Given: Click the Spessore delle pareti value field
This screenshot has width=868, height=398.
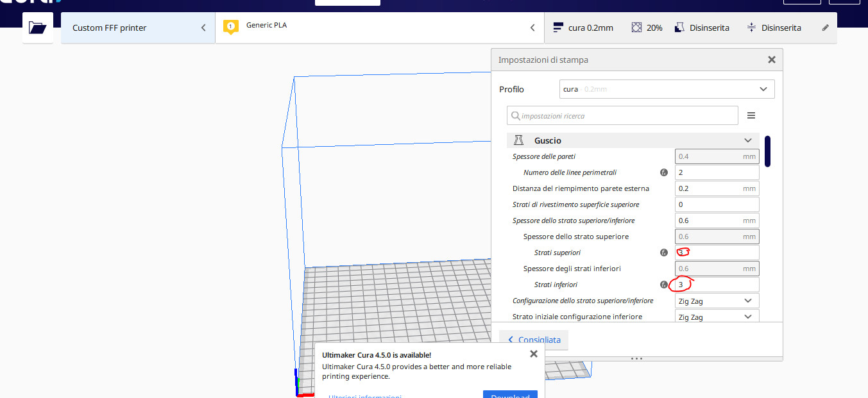Looking at the screenshot, I should pos(717,156).
